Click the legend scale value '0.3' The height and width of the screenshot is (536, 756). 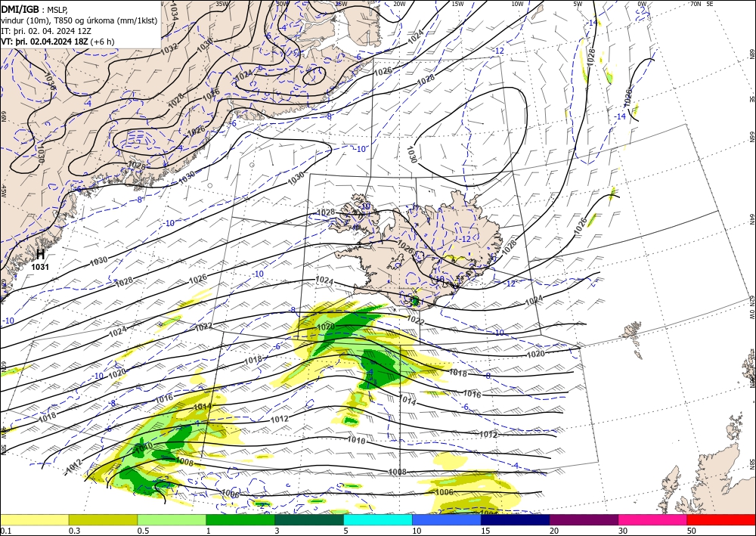74,531
